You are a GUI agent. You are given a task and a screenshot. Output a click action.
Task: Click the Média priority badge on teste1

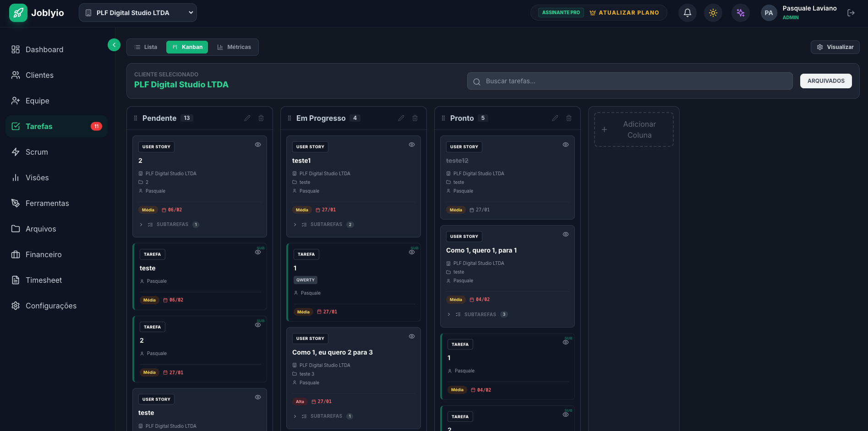coord(302,210)
